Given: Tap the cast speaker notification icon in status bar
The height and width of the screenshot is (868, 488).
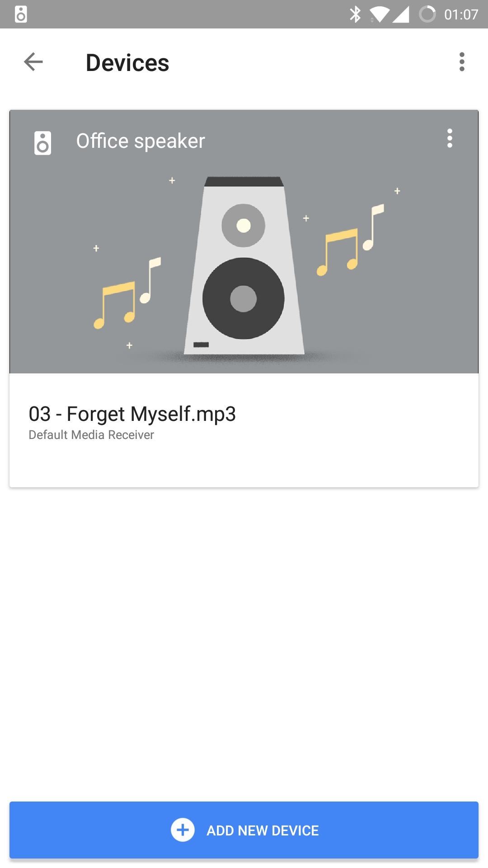Looking at the screenshot, I should point(21,14).
